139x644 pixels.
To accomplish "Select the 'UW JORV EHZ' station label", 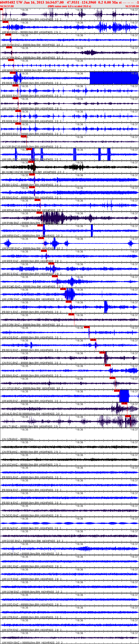I will coord(11,299).
